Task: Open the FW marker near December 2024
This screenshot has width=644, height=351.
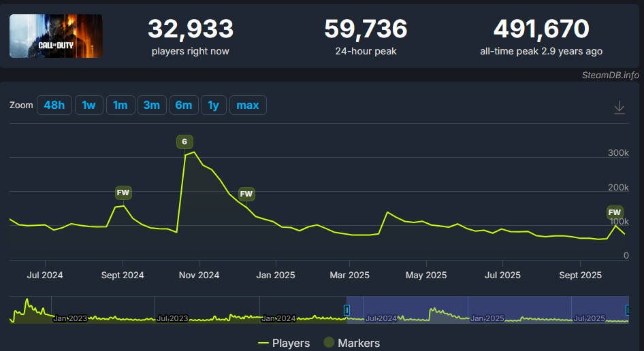Action: [246, 194]
